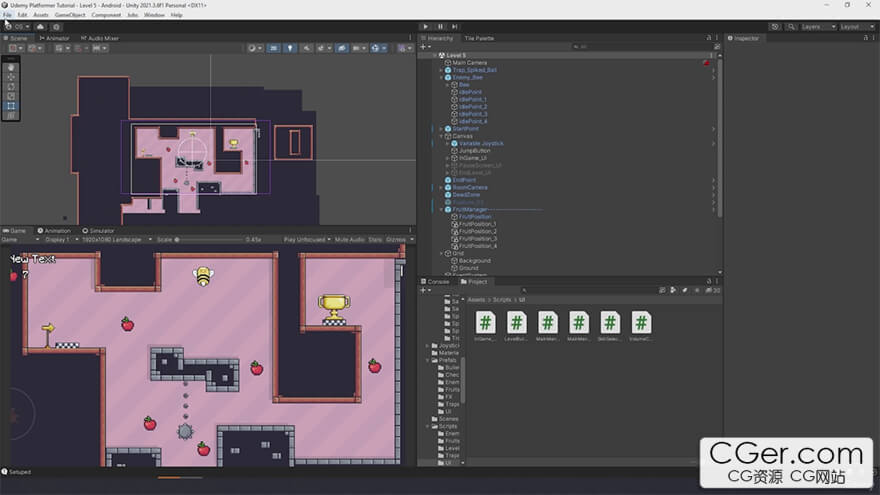Collapse the Canvas hierarchy item
The width and height of the screenshot is (880, 495).
[441, 136]
